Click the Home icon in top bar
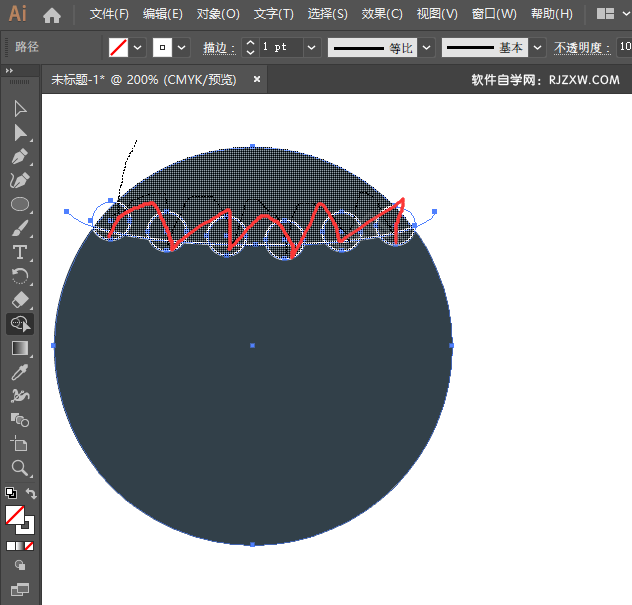The image size is (632, 605). coord(52,15)
